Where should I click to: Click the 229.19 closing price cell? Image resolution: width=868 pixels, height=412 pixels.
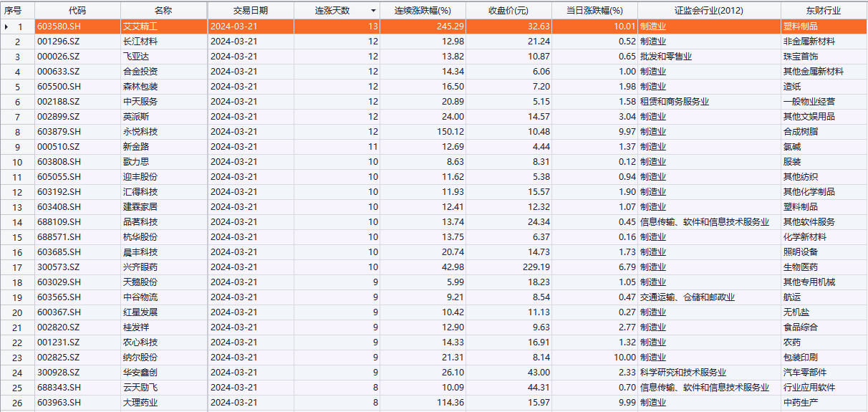tap(508, 267)
